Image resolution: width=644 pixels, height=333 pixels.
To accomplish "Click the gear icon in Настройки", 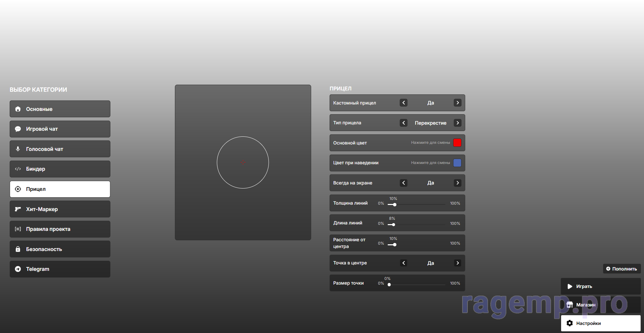I will click(569, 323).
